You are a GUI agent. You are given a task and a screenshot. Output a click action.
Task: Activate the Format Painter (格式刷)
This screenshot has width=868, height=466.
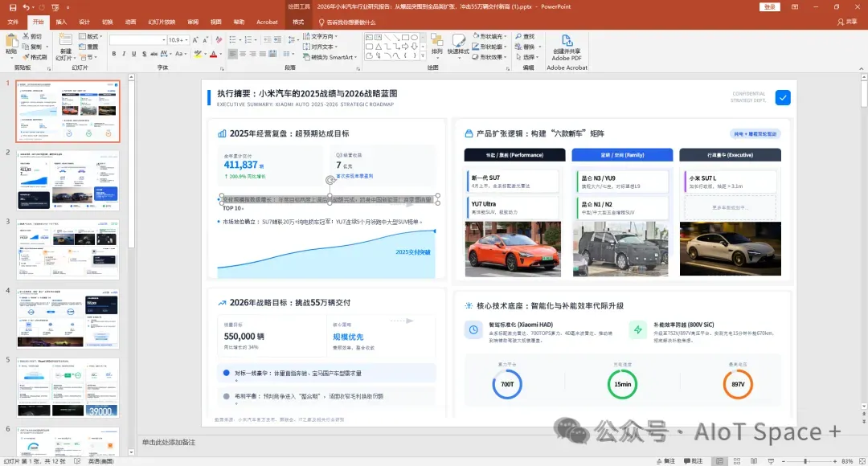35,57
